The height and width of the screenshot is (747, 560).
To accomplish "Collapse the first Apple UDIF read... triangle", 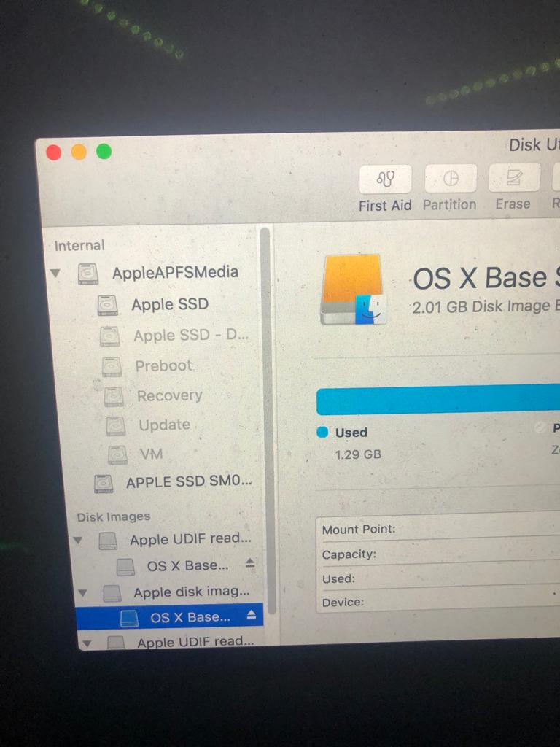I will 78,541.
